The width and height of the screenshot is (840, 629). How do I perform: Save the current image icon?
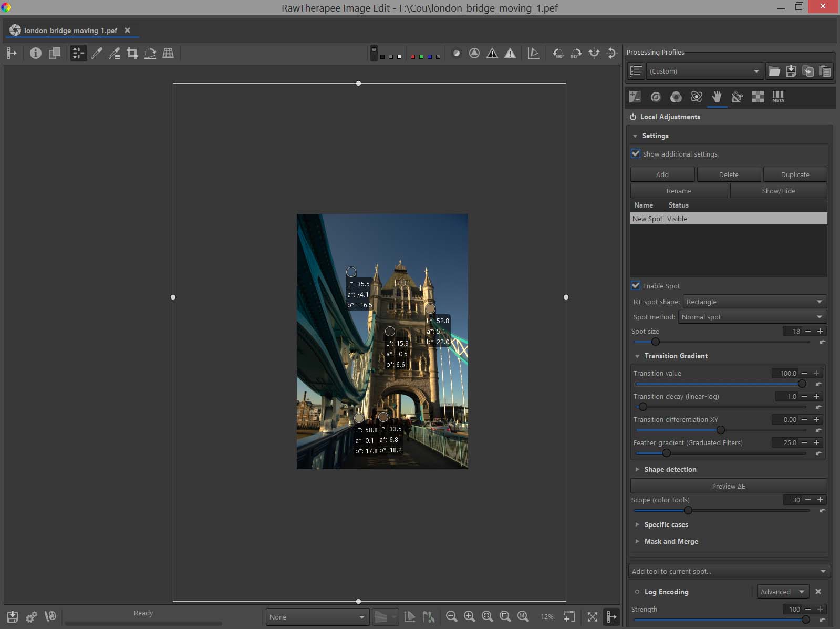(x=13, y=617)
